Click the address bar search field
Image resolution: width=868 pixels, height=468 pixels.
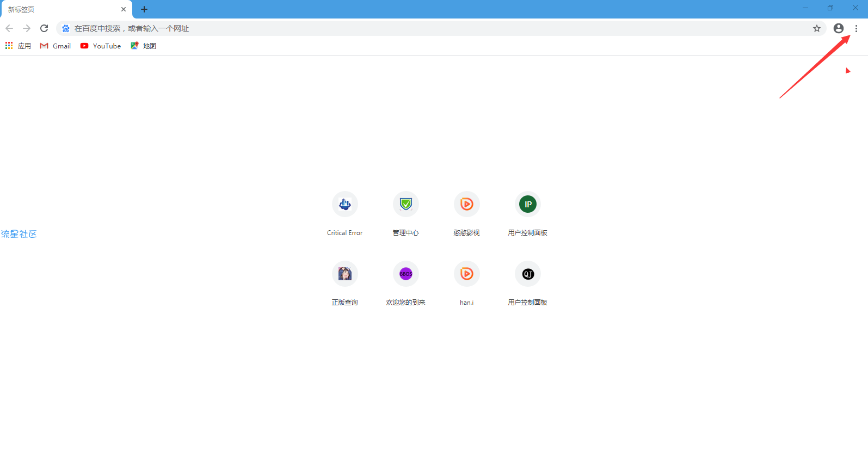coord(441,28)
